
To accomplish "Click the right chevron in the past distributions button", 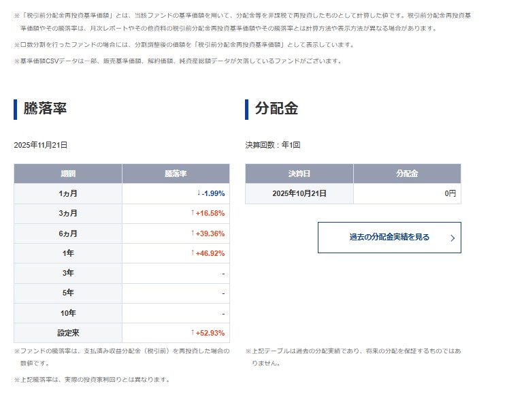I will 453,238.
